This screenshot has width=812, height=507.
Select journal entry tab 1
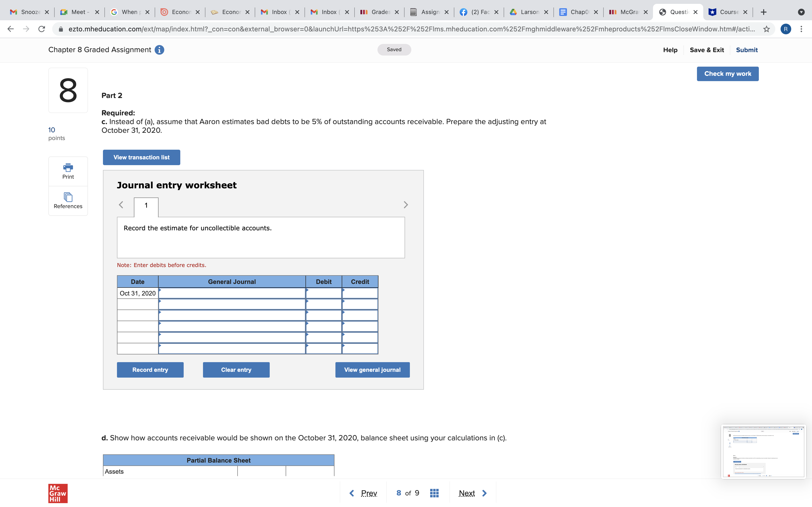(146, 205)
